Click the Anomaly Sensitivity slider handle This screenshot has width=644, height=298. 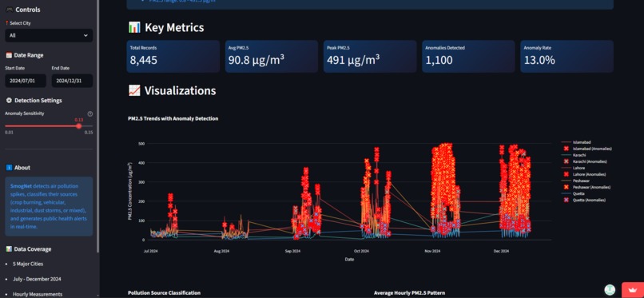[x=78, y=126]
